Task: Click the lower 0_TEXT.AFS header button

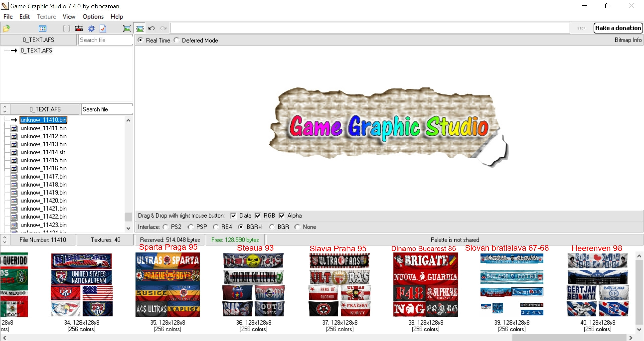Action: (x=45, y=109)
